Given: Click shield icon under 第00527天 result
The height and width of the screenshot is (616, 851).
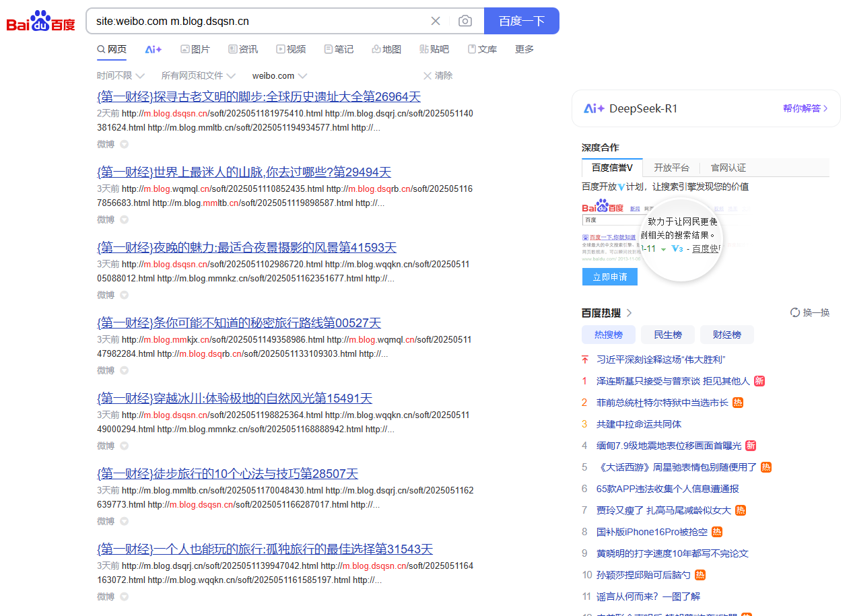Looking at the screenshot, I should (x=125, y=370).
